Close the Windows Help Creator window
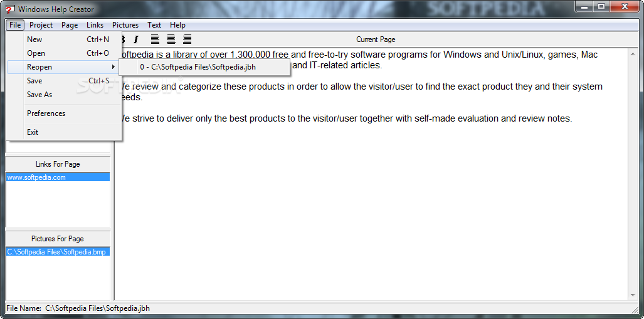This screenshot has height=319, width=644. coord(625,7)
